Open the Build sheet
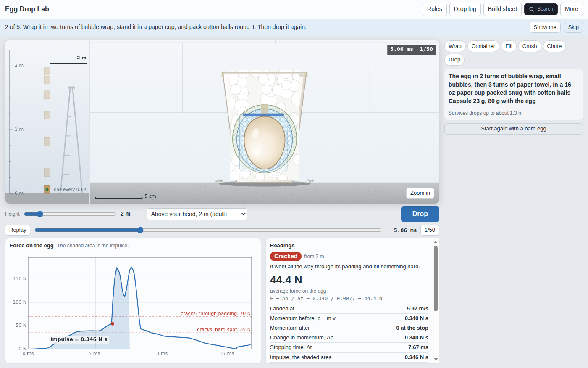 (x=502, y=9)
